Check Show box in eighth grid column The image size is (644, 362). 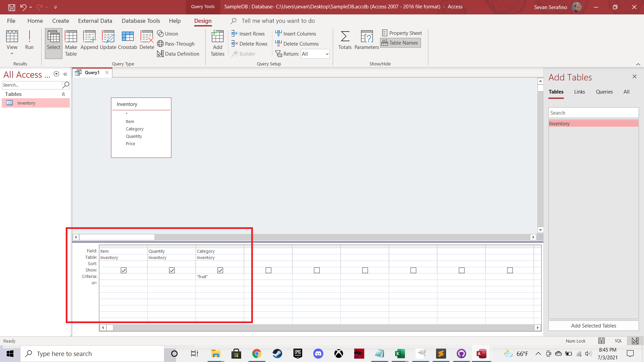coord(462,270)
